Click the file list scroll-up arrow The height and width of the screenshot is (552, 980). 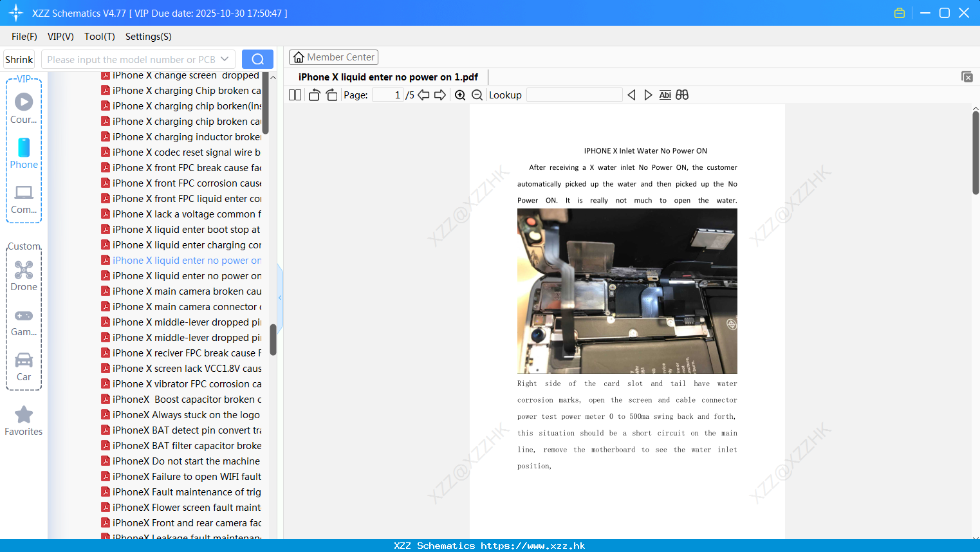[273, 77]
